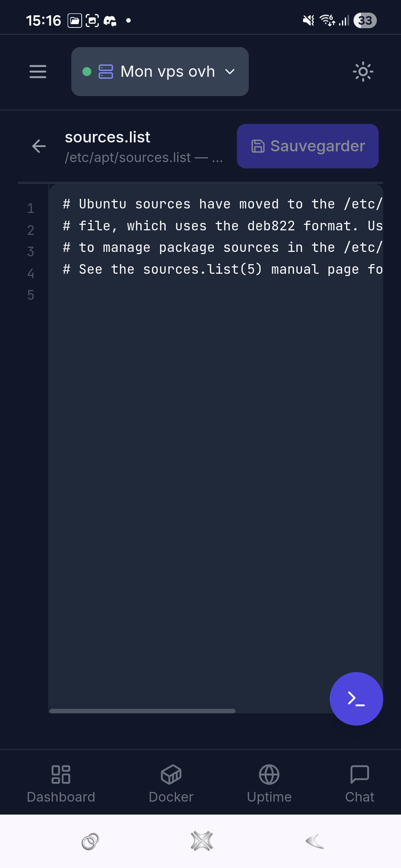Click line 1 comment about Ubuntu sources
The height and width of the screenshot is (868, 401).
tap(223, 204)
